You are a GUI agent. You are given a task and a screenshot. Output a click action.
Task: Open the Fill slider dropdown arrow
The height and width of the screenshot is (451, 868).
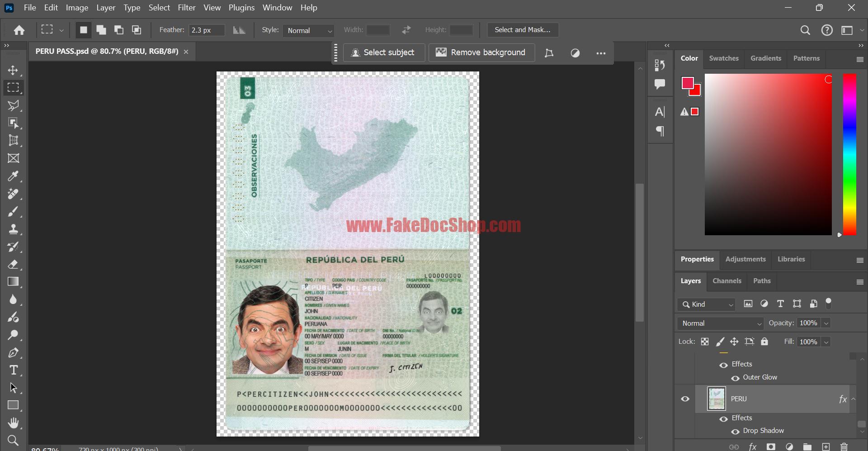click(x=826, y=342)
